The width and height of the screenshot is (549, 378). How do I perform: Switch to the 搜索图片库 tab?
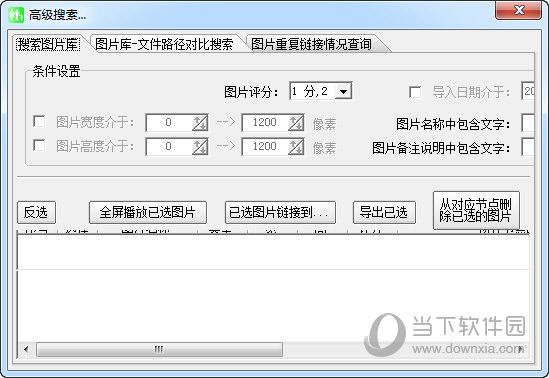click(x=48, y=44)
